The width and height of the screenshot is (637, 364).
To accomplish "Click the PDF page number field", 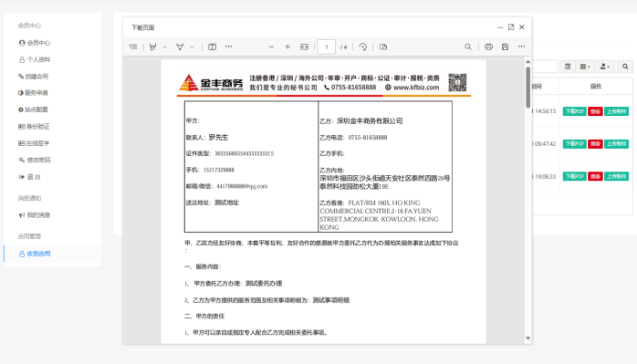I will 326,47.
